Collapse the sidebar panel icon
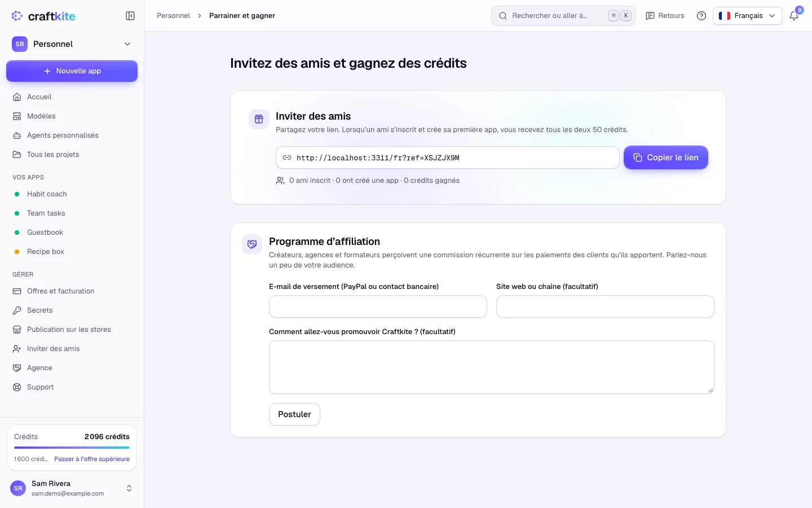812x508 pixels. [130, 16]
